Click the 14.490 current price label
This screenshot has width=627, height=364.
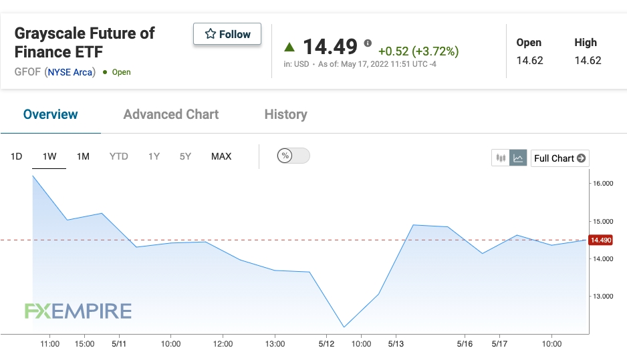[601, 240]
